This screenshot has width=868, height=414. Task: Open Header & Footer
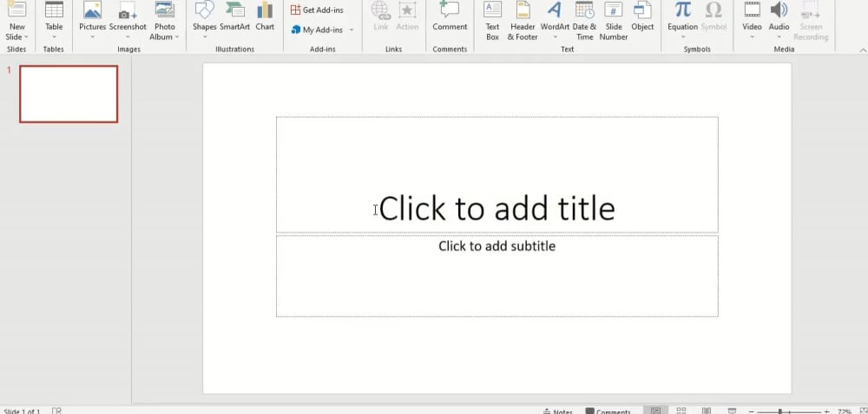point(523,23)
